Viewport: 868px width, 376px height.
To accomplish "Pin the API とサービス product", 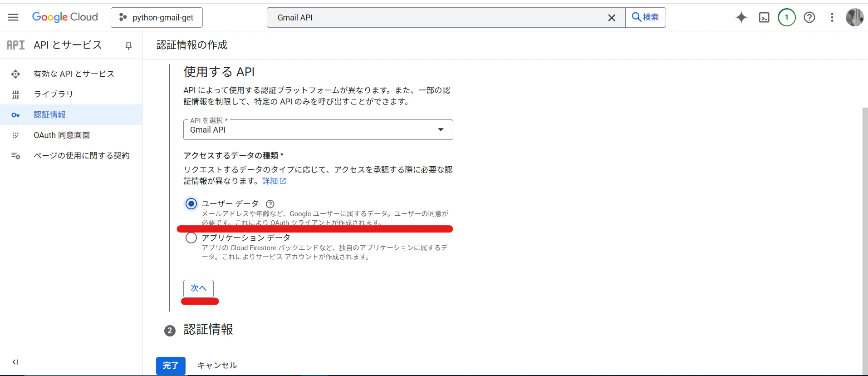I will [128, 45].
